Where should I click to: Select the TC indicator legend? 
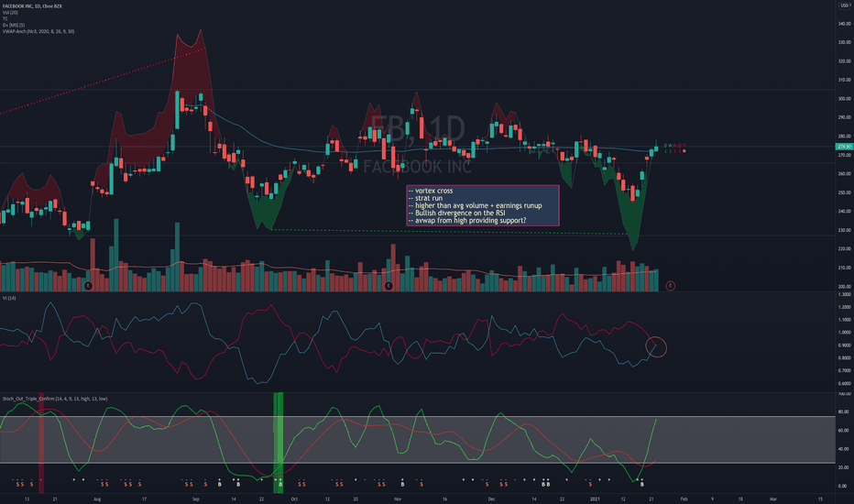tap(5, 18)
